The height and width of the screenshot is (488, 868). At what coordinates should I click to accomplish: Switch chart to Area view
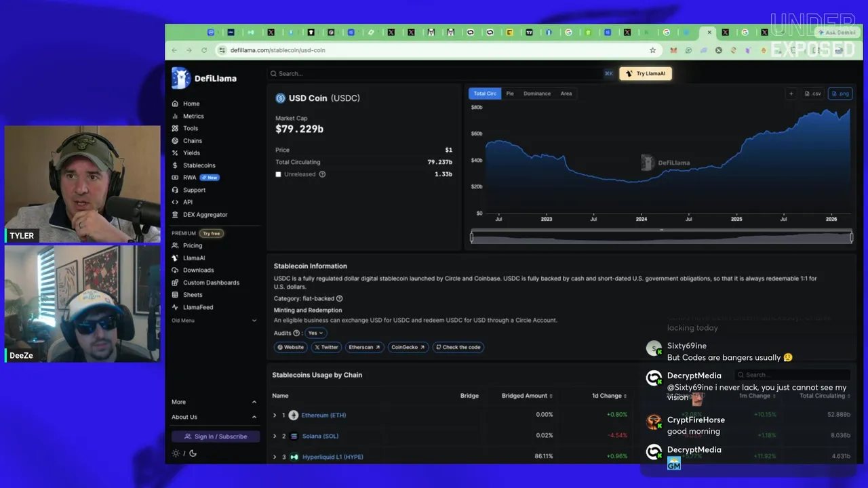[x=566, y=94]
